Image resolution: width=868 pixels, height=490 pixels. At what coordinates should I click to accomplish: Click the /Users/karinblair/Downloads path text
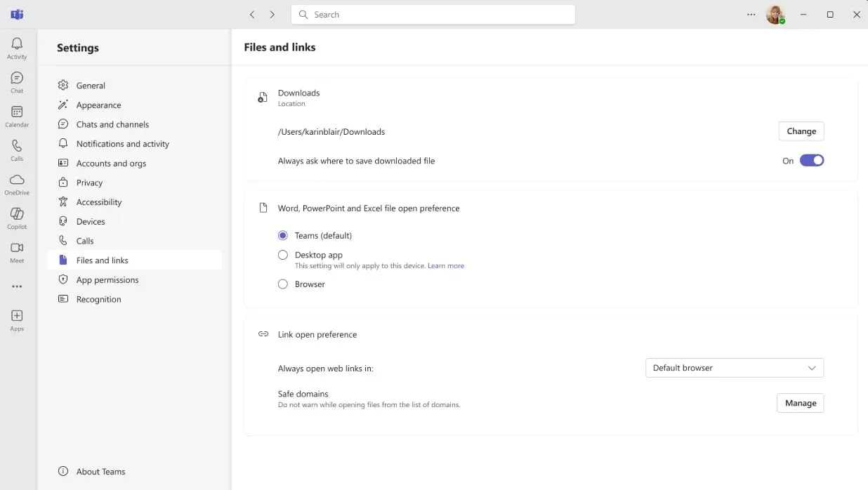pyautogui.click(x=331, y=132)
